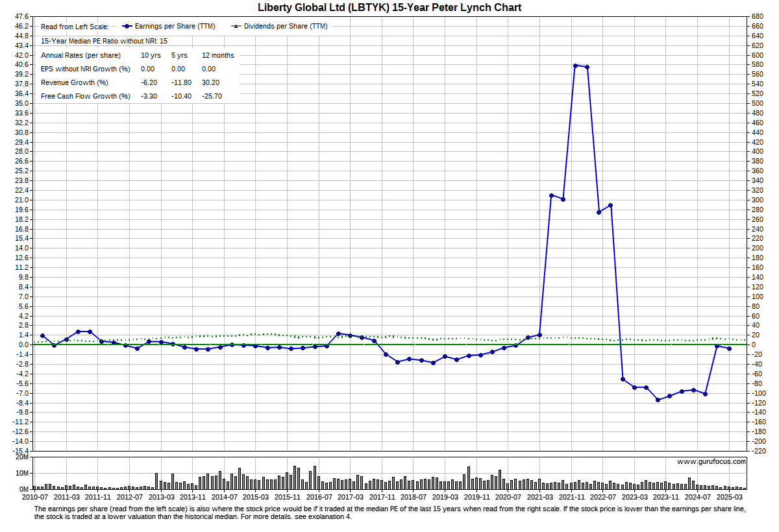This screenshot has height=532, width=779.
Task: Click the '12 months' column header
Action: coord(218,55)
